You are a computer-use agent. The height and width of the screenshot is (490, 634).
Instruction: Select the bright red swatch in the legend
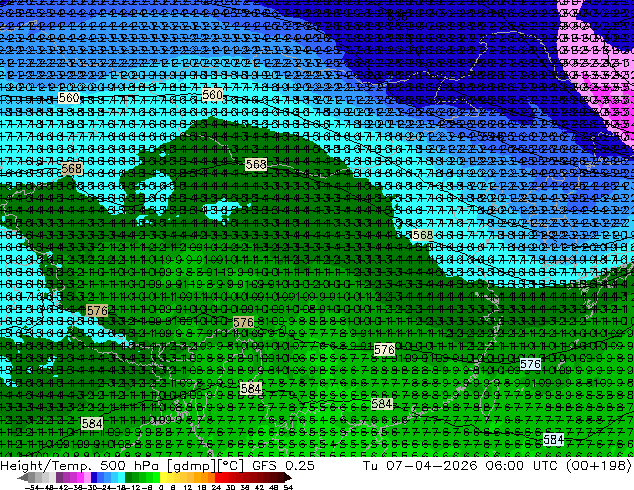(x=218, y=477)
